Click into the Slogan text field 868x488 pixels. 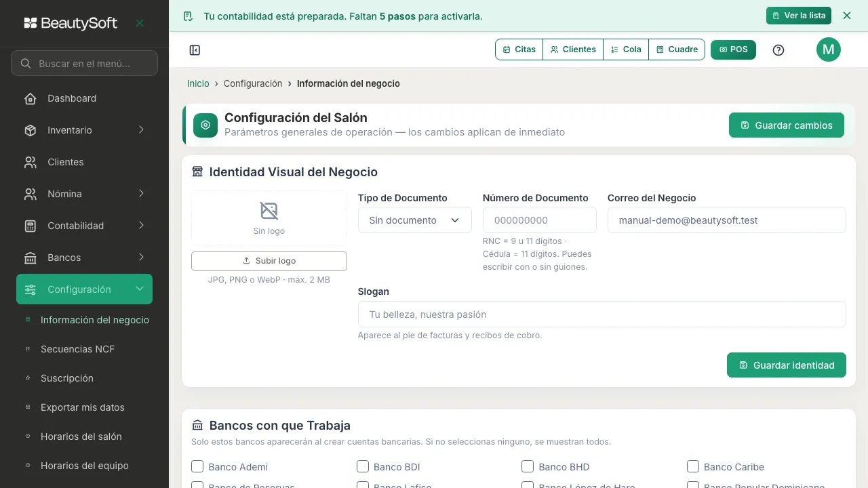tap(602, 314)
